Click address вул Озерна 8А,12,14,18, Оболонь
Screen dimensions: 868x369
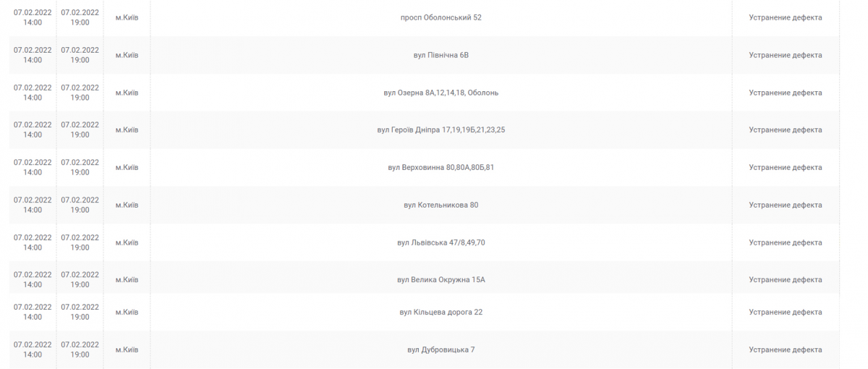tap(441, 93)
